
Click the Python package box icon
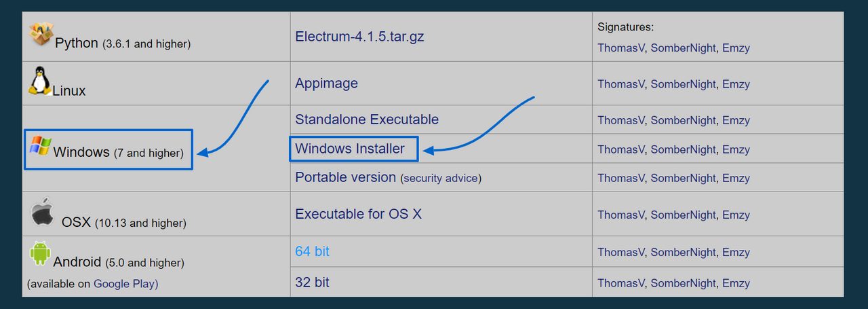coord(41,35)
